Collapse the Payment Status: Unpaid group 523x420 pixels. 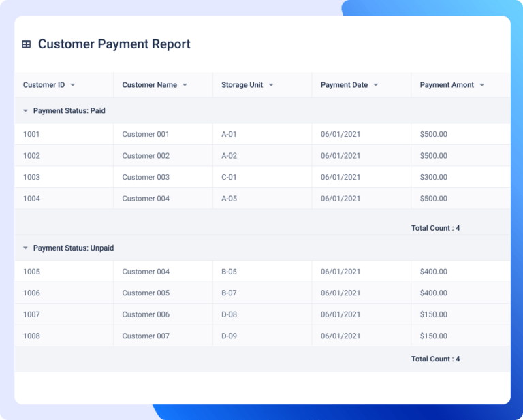(25, 248)
